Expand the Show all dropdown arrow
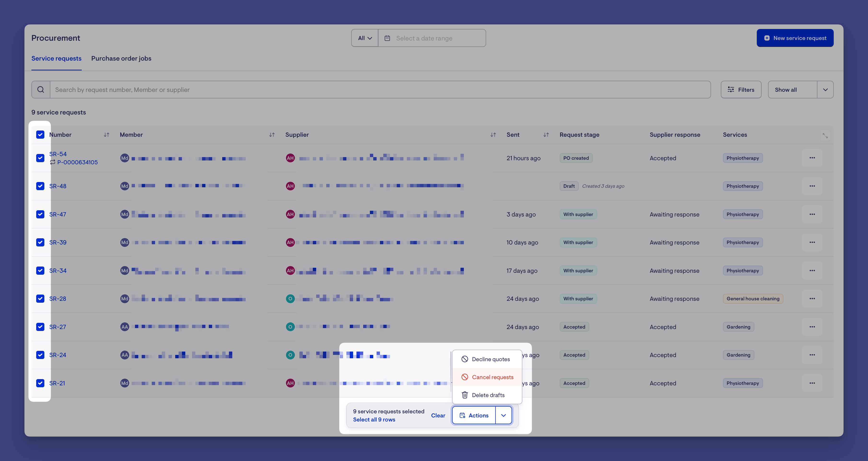 point(825,90)
